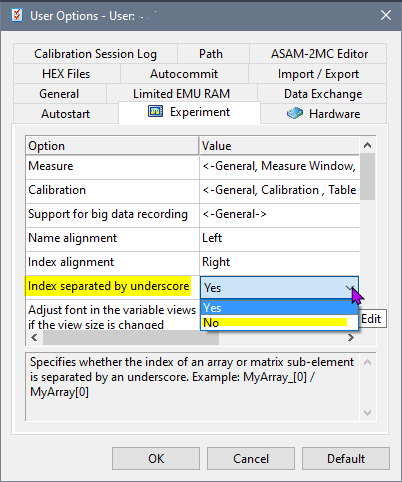Toggle the Index separated by underscore dropdown arrow

(x=350, y=288)
